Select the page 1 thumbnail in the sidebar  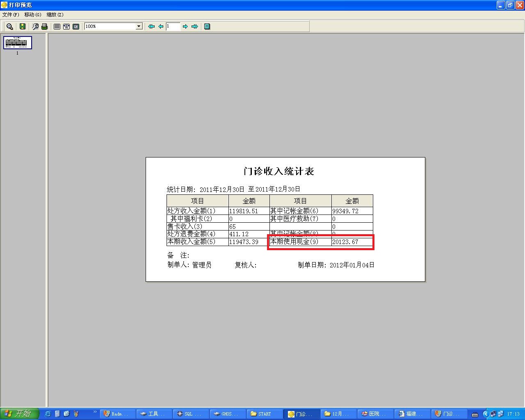[18, 43]
